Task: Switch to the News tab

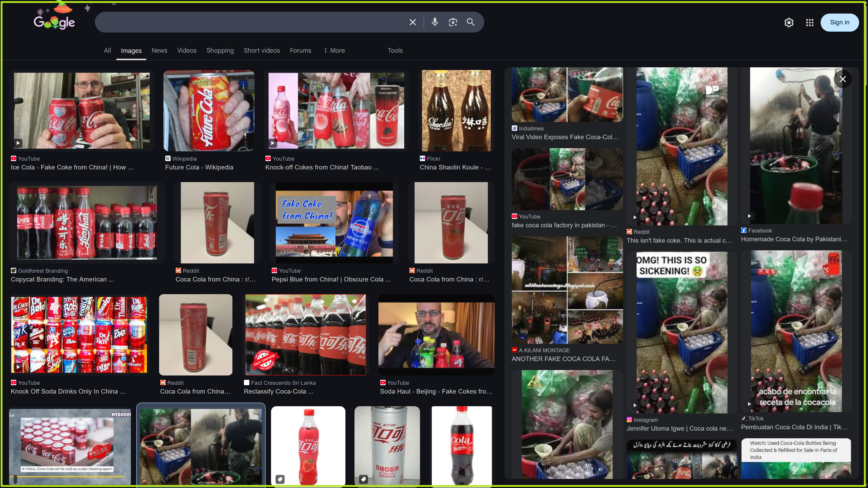Action: pyautogui.click(x=159, y=51)
